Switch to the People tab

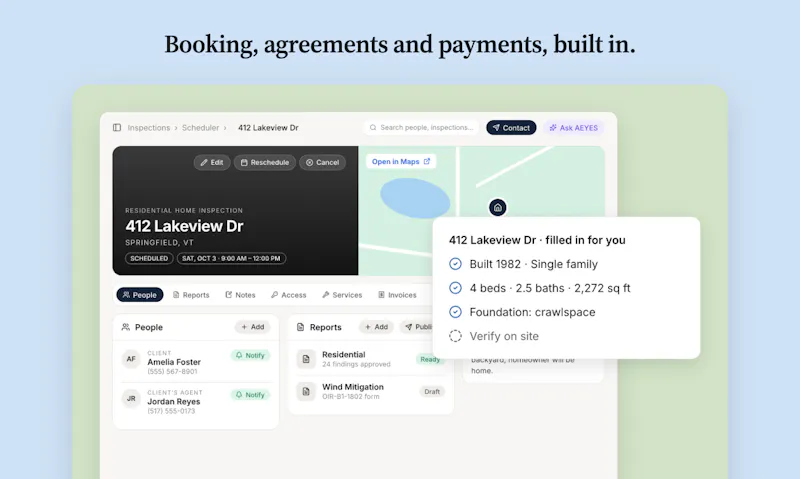click(x=140, y=295)
